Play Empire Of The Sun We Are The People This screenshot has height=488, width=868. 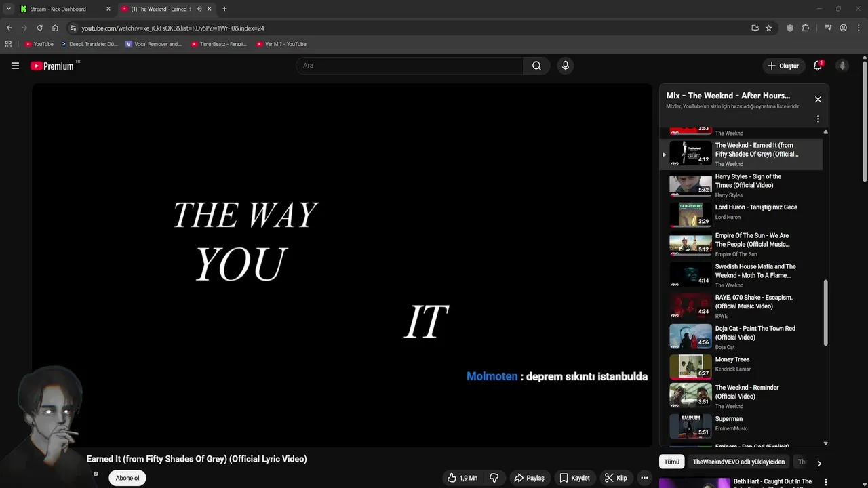pyautogui.click(x=743, y=245)
